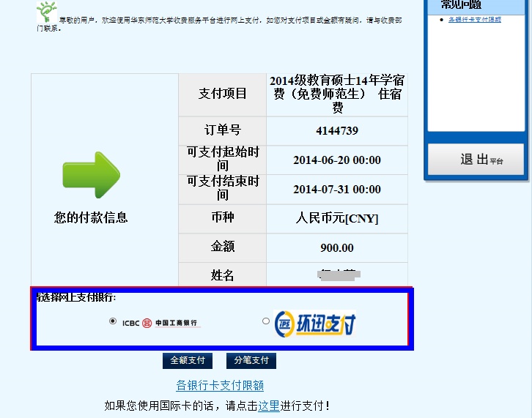Screen dimensions: 532x418
Task: Click the ICBC bank logo
Action: [160, 323]
